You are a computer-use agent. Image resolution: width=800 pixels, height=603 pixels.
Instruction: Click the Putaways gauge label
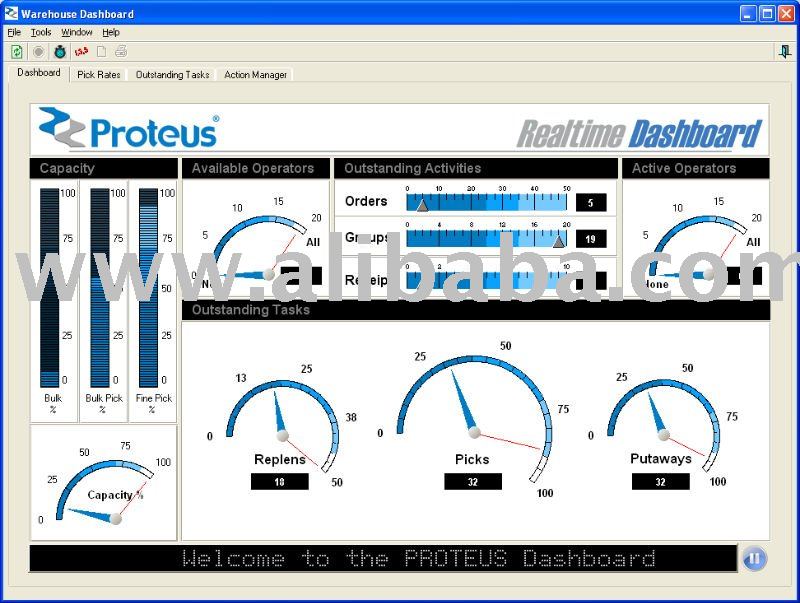(x=661, y=458)
